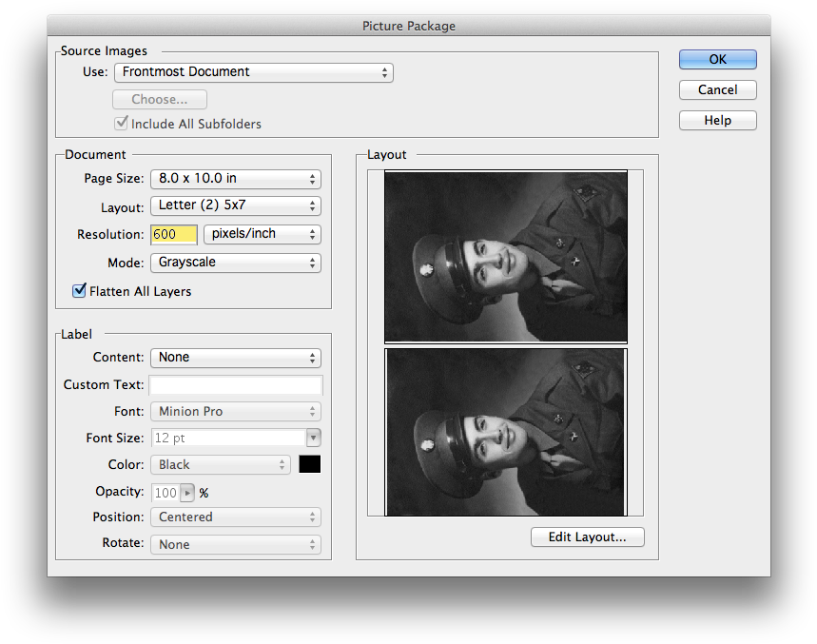This screenshot has height=644, width=817.
Task: Click the bottom photo in Layout preview
Action: (x=505, y=432)
